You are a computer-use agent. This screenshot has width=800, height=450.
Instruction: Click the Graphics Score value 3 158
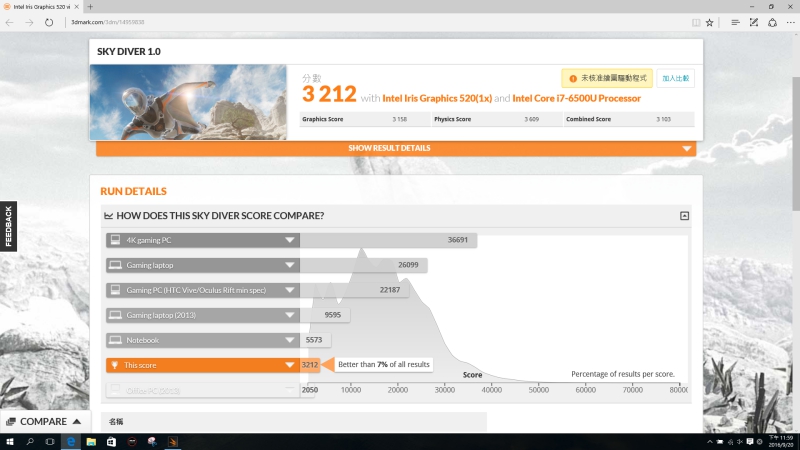click(399, 119)
